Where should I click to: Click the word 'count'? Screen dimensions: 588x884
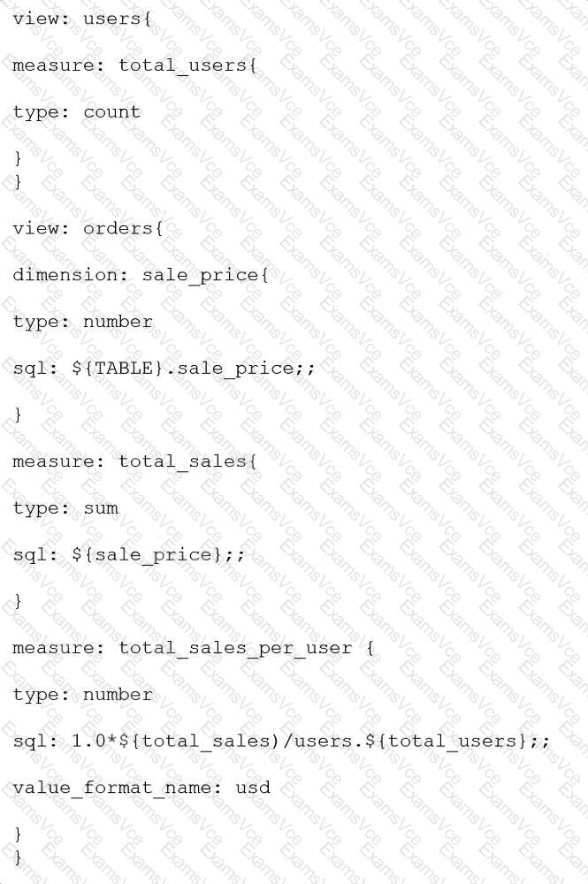(111, 112)
